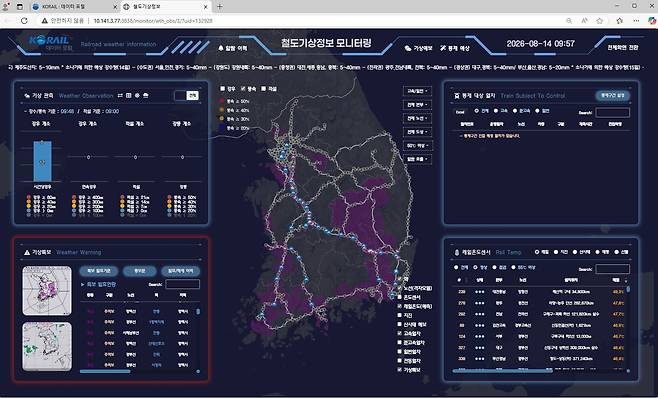The width and height of the screenshot is (658, 398).
Task: Open the last dropdown below 50℃ 예상
Action: [x=417, y=160]
